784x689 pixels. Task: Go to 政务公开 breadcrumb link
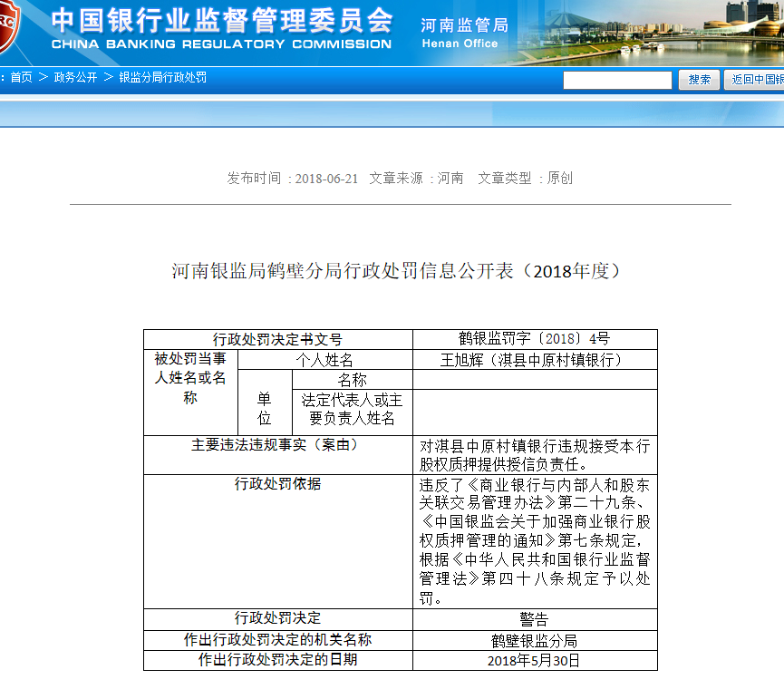click(x=75, y=78)
